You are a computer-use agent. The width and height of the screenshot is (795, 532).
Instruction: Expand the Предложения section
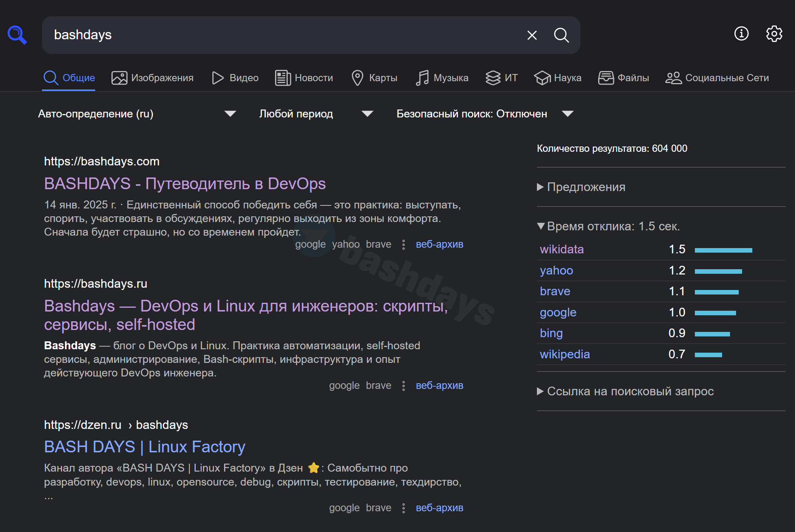pos(586,187)
